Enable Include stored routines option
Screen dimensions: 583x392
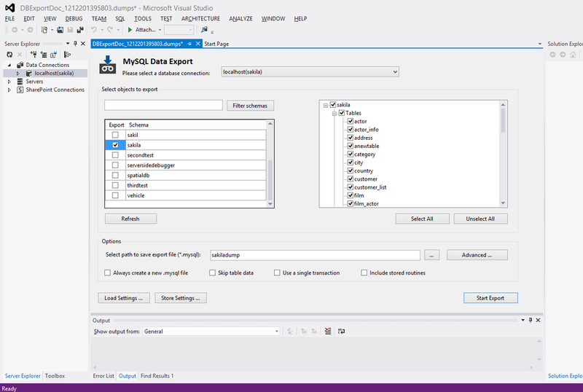[364, 273]
